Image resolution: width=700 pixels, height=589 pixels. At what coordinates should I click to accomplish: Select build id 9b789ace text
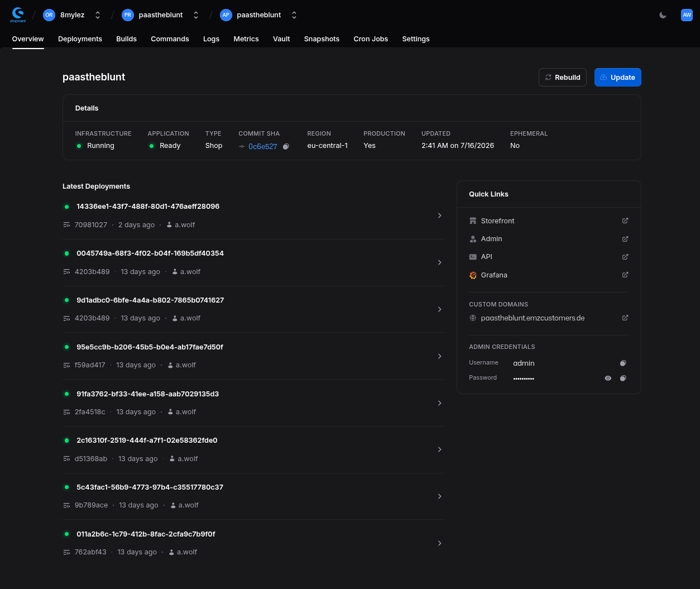(x=91, y=505)
